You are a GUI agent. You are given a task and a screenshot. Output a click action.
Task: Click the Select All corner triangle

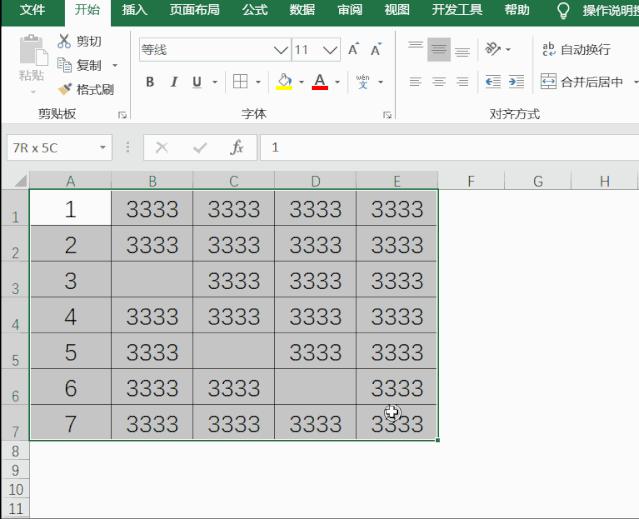[x=20, y=180]
